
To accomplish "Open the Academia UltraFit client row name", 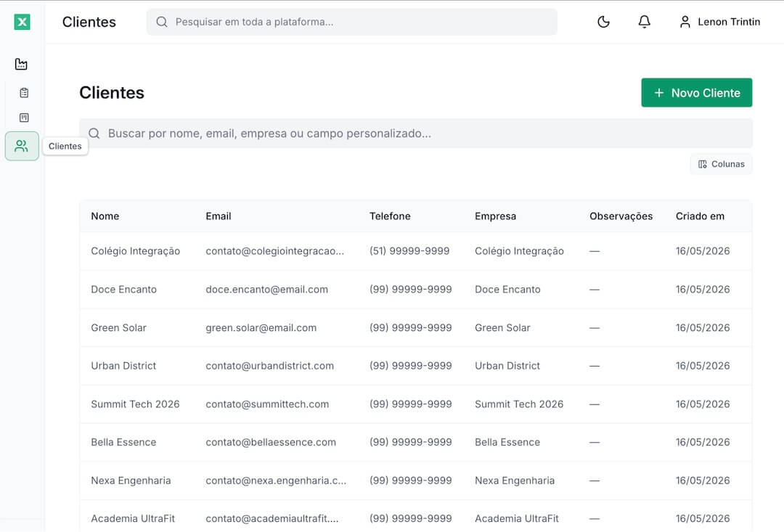I will pos(133,518).
